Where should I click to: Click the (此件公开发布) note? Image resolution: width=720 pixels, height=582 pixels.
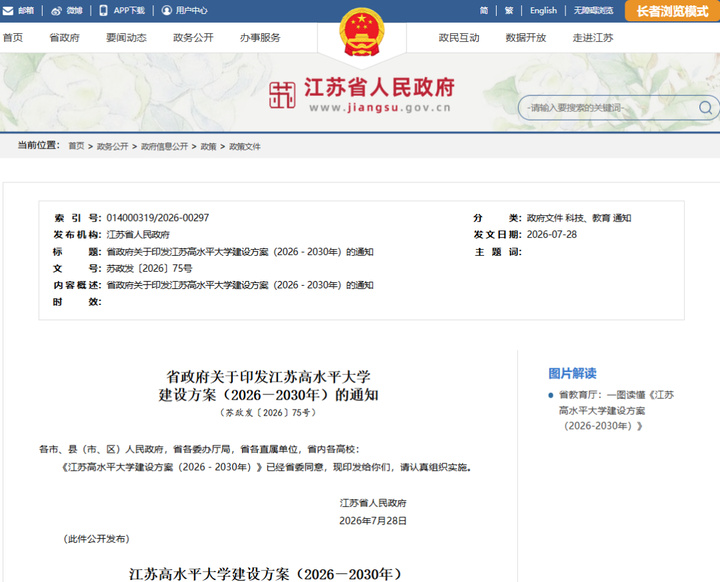[x=96, y=539]
